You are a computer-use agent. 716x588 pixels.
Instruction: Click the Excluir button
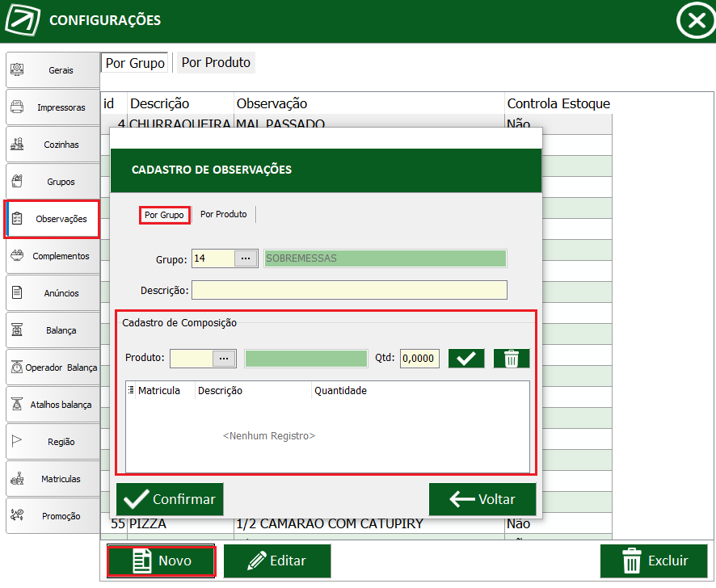pos(654,561)
